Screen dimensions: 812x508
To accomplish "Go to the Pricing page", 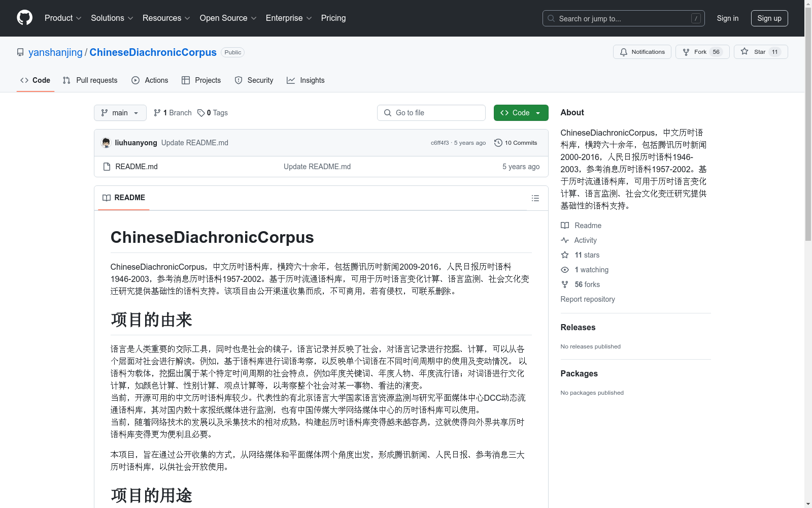I will coord(333,18).
